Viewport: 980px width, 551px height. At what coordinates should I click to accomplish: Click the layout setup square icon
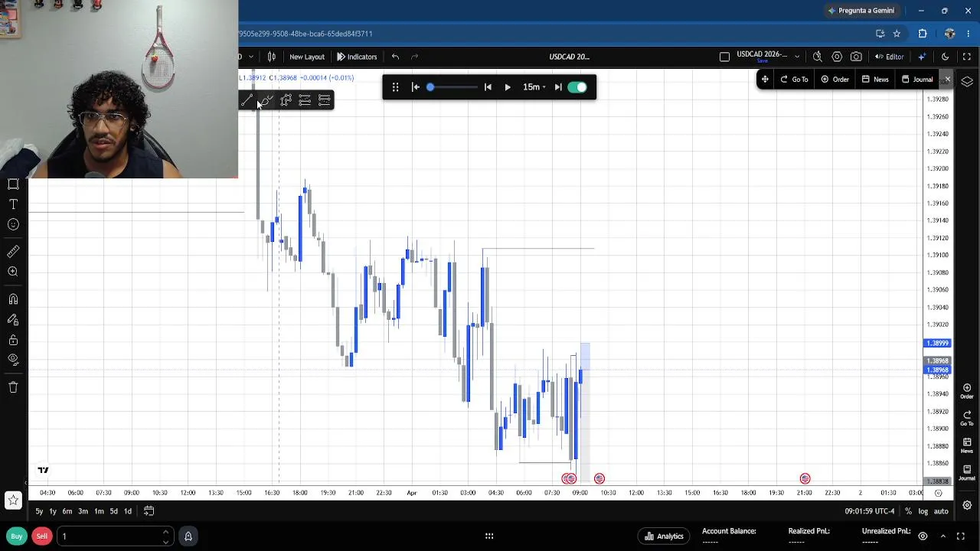[724, 57]
